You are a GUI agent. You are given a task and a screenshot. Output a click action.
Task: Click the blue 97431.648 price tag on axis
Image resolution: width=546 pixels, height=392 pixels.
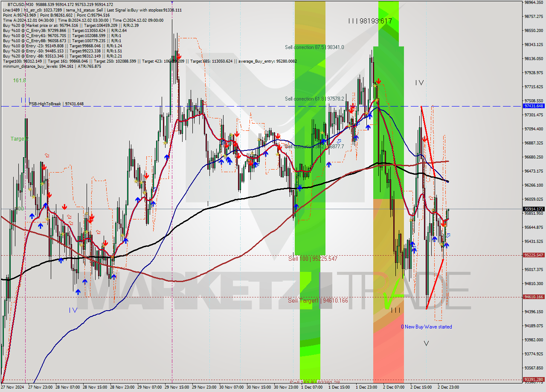(534, 106)
